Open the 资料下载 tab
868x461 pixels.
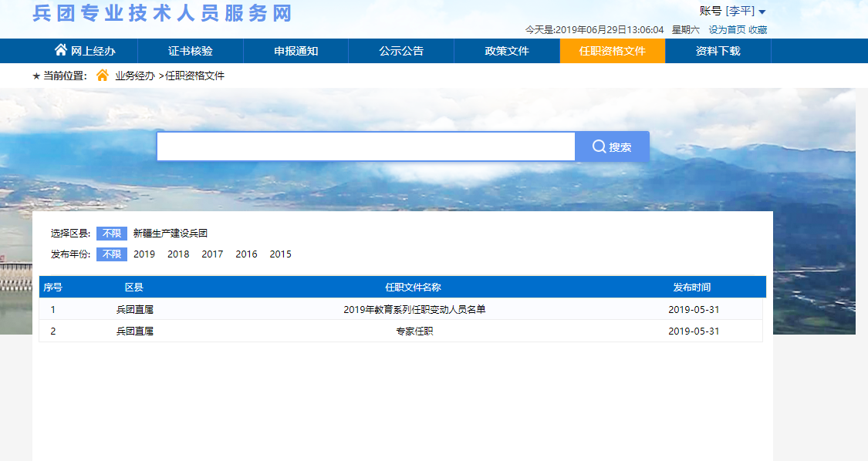(718, 51)
